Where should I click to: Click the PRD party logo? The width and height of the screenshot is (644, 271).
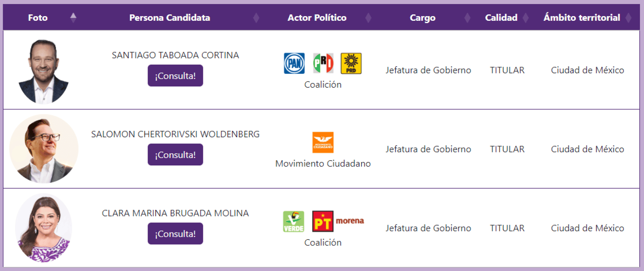(351, 63)
